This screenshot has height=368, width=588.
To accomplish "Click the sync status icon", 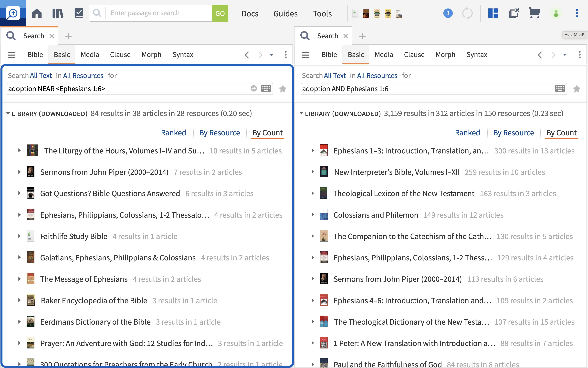I will [x=467, y=13].
